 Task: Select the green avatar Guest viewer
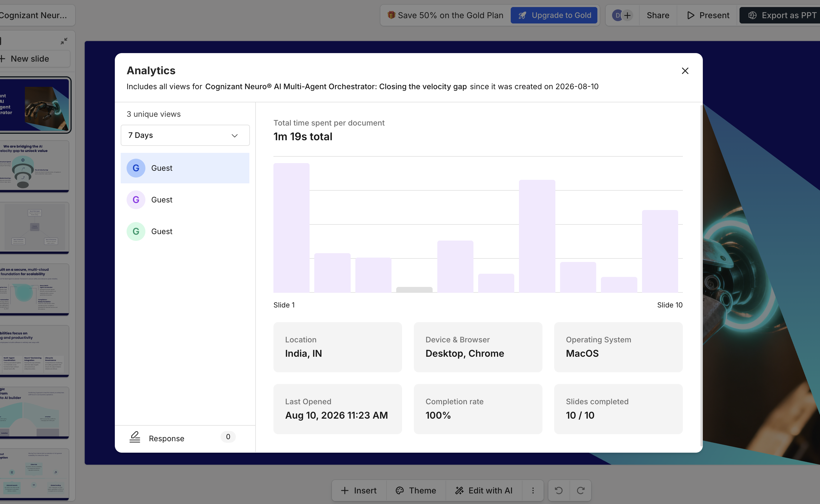[x=185, y=231]
